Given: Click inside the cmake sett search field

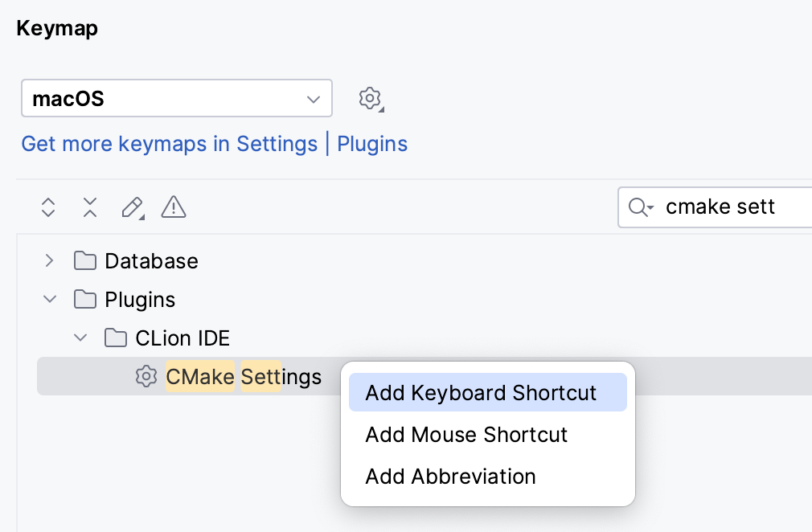Looking at the screenshot, I should (720, 207).
